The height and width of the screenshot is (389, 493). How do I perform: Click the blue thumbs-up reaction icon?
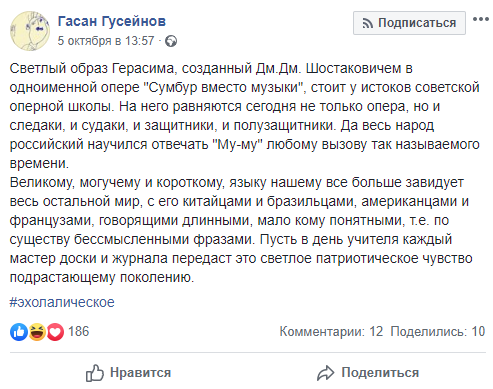pyautogui.click(x=19, y=332)
